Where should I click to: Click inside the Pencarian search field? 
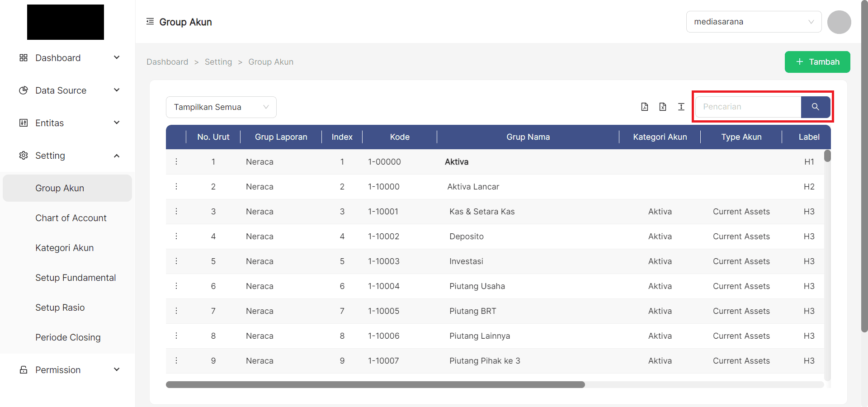tap(746, 107)
